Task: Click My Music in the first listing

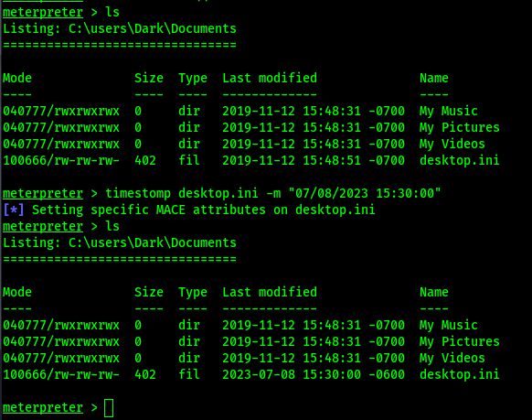Action: [449, 111]
